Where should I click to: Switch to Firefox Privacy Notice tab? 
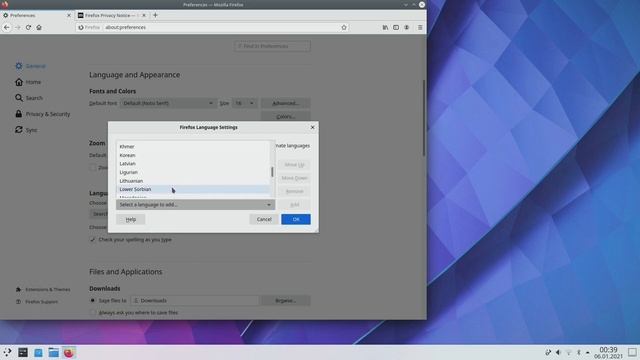(112, 15)
